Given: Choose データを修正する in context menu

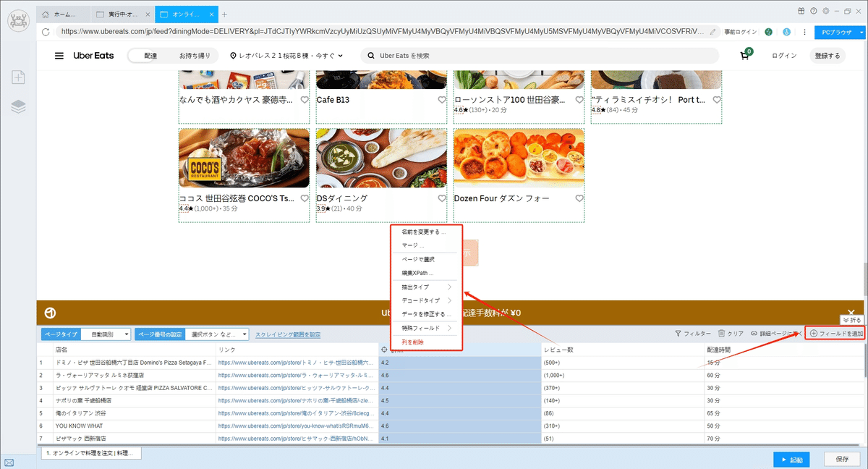Looking at the screenshot, I should (426, 314).
